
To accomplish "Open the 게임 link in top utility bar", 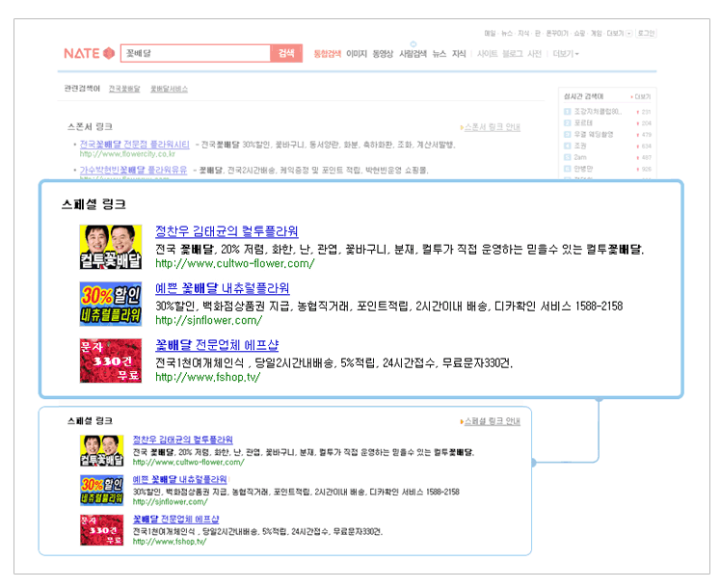I will click(x=596, y=34).
